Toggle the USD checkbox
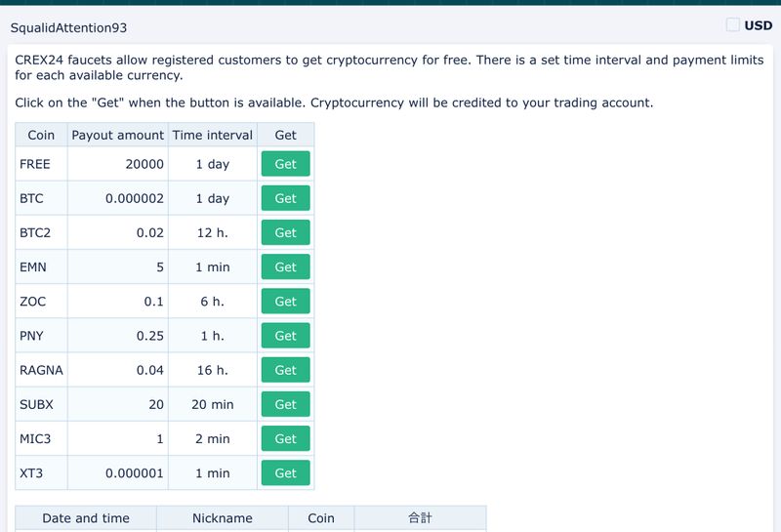The image size is (781, 532). pyautogui.click(x=733, y=25)
